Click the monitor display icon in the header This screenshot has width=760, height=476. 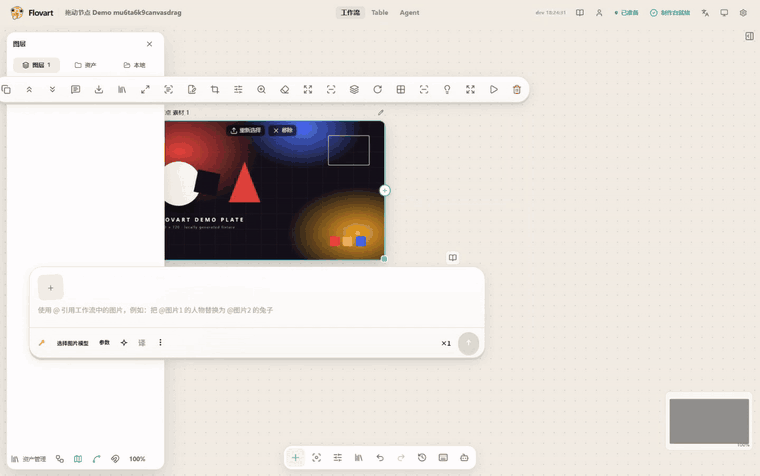click(x=724, y=13)
